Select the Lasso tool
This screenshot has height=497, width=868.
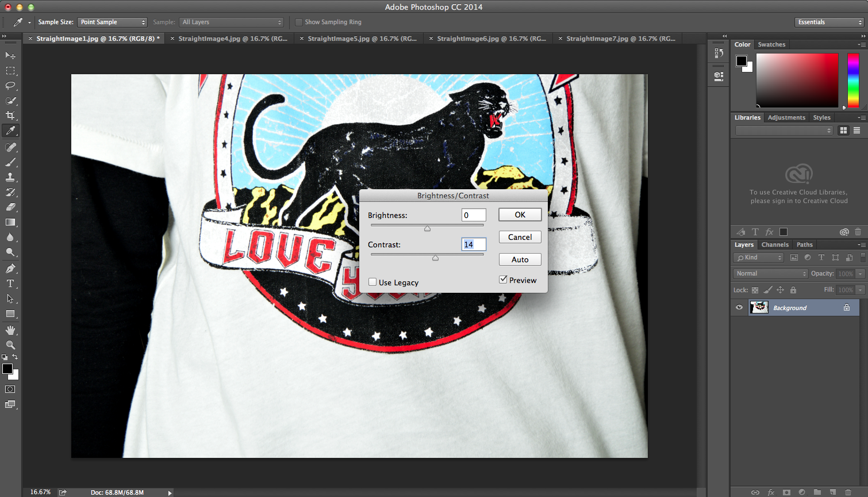coord(10,86)
